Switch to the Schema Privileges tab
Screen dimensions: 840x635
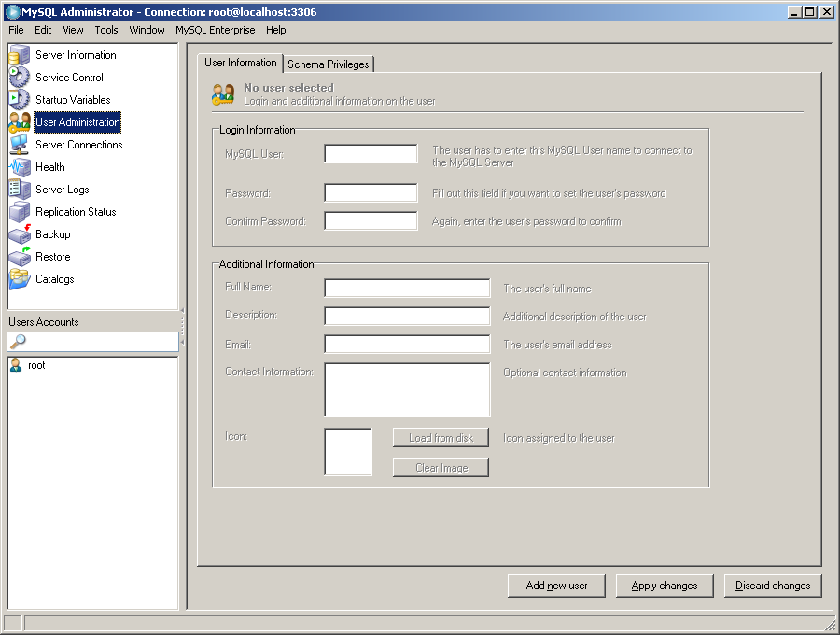329,63
